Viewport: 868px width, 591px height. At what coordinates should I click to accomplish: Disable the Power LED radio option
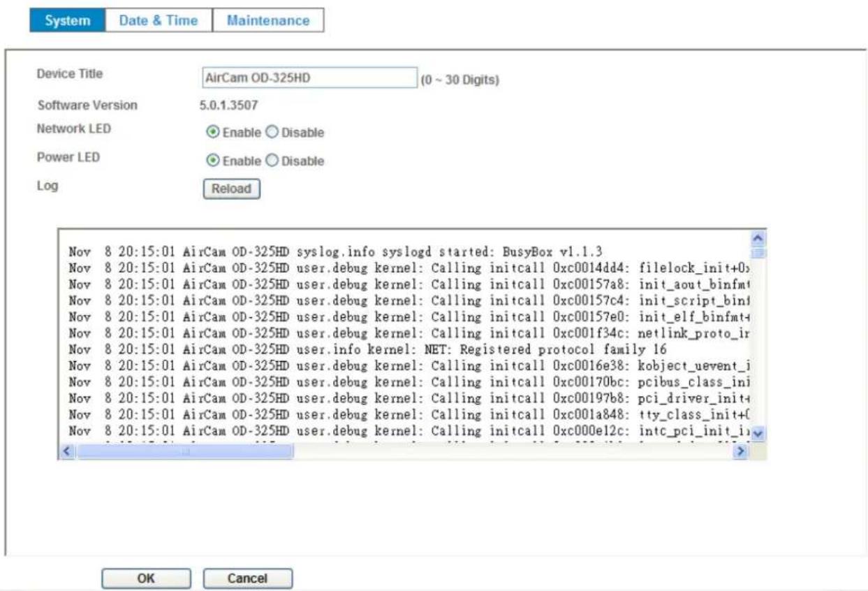(272, 161)
